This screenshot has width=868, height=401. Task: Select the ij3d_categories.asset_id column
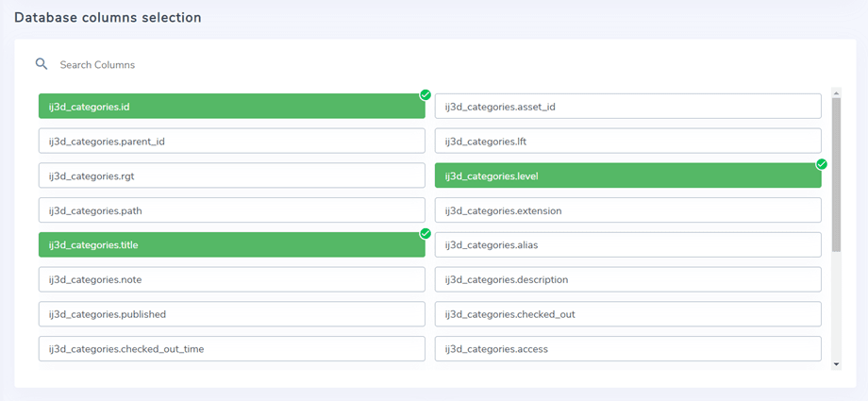coord(627,107)
